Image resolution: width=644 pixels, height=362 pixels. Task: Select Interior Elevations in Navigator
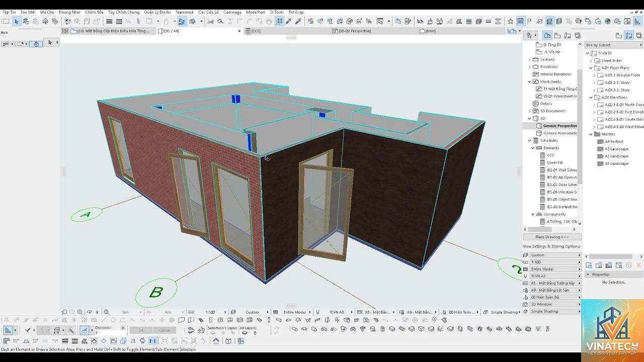click(x=555, y=74)
